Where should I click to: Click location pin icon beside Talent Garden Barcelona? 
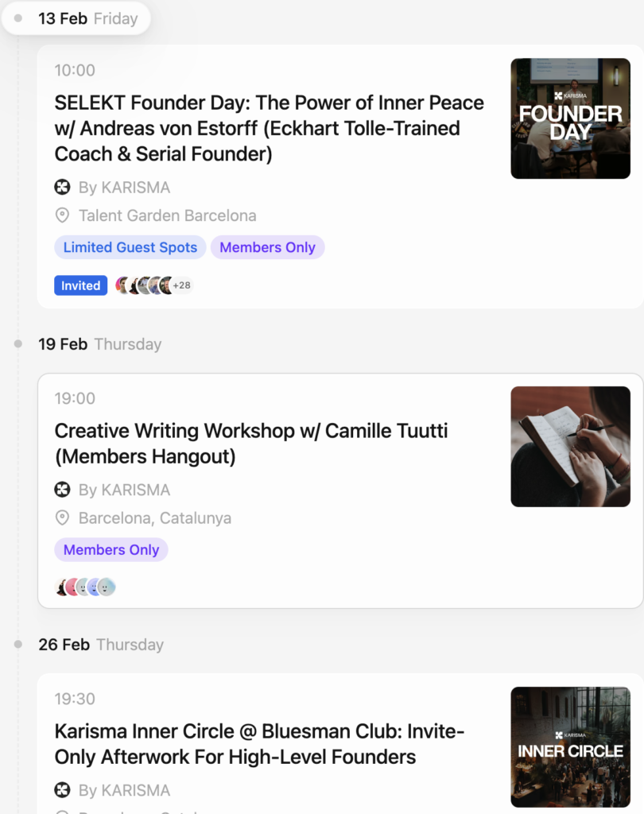[62, 215]
